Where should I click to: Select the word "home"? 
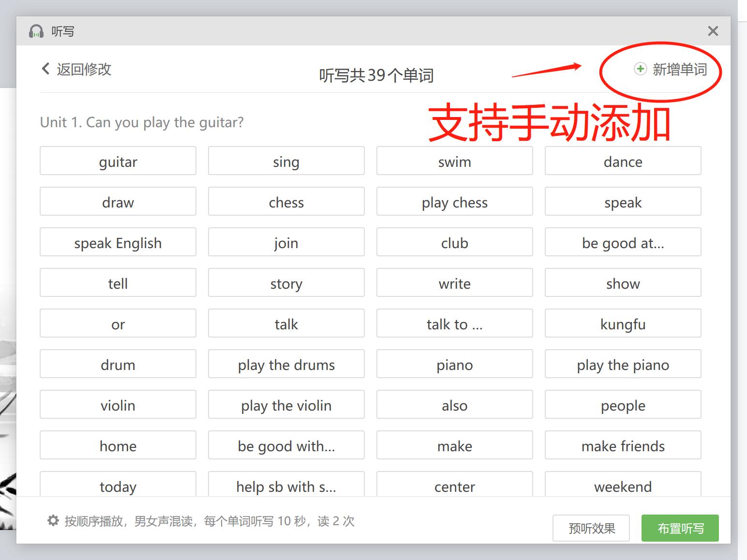(118, 445)
